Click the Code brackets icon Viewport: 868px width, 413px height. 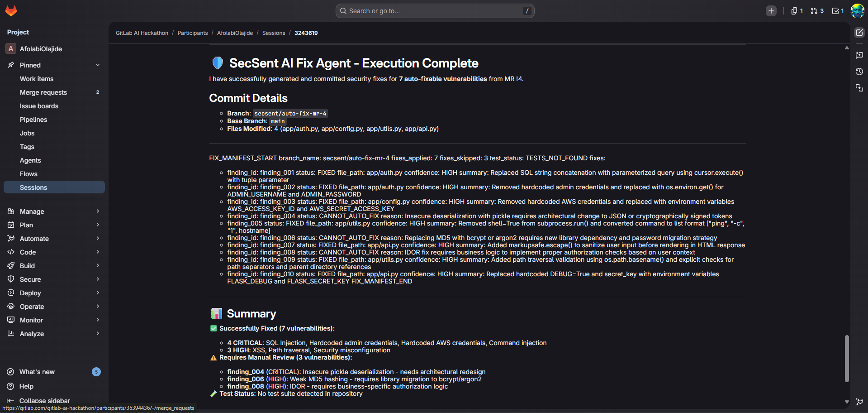(11, 252)
